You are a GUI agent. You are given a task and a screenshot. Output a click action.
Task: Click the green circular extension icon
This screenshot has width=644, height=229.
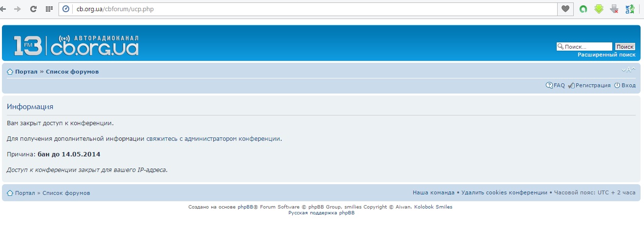pos(583,9)
